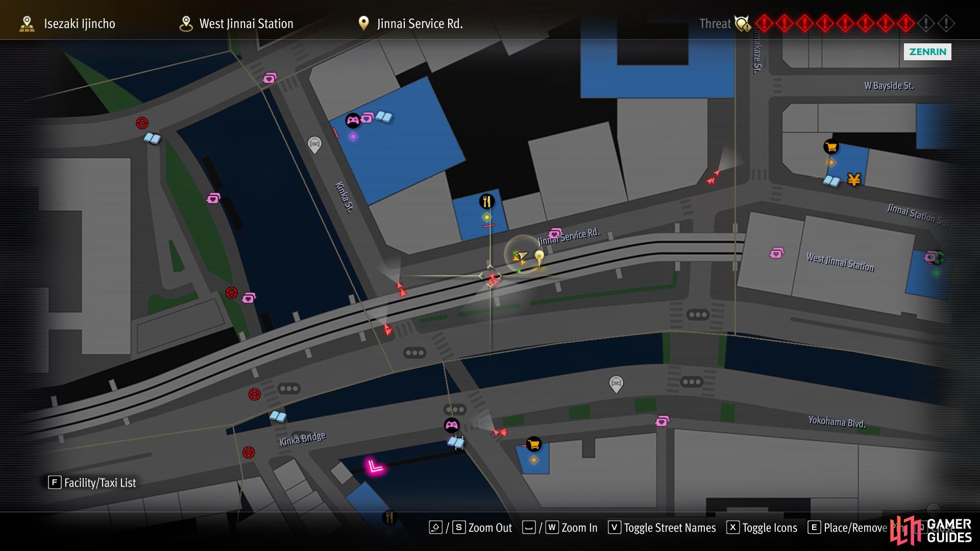Image resolution: width=980 pixels, height=551 pixels.
Task: Click the yen symbol icon near W Bayside St.
Action: tap(854, 179)
